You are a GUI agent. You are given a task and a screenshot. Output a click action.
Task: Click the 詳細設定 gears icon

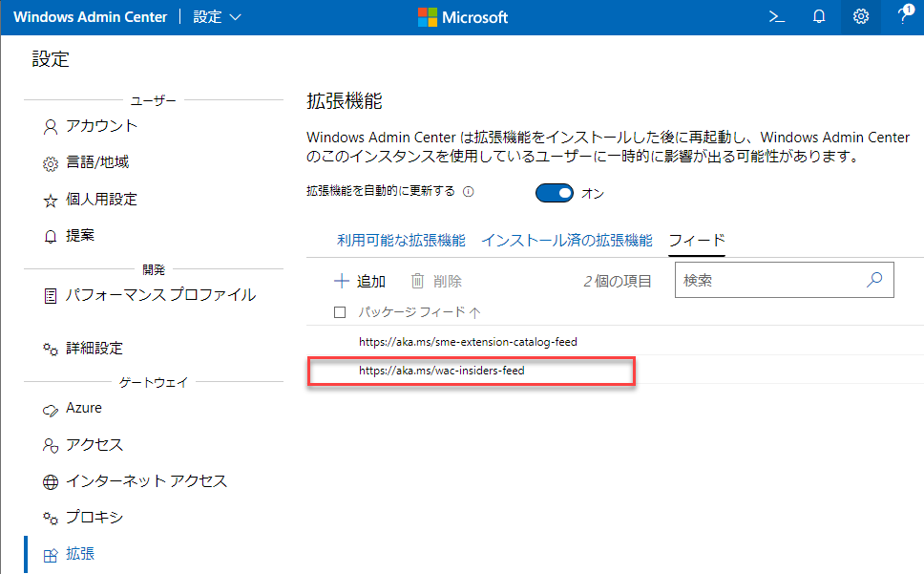[51, 349]
